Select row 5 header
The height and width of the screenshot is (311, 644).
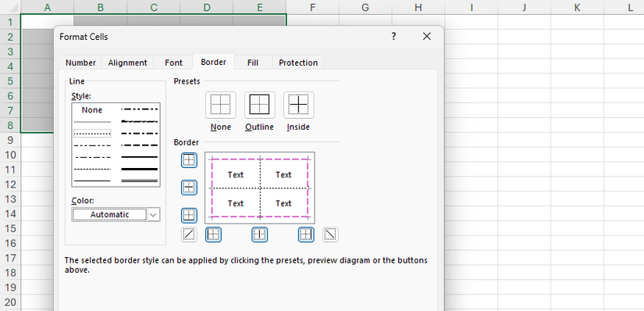tap(10, 81)
